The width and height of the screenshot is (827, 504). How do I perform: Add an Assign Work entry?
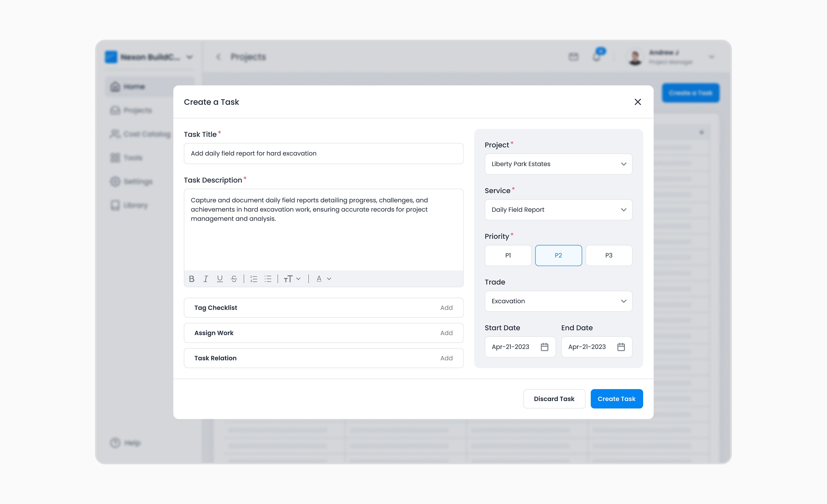tap(446, 333)
